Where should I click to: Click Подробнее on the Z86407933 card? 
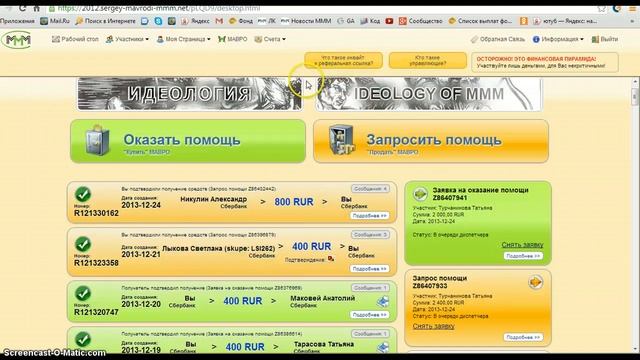point(523,337)
